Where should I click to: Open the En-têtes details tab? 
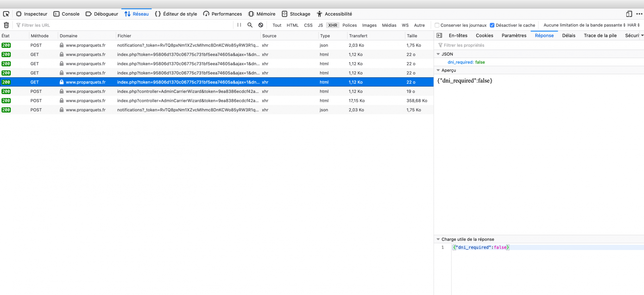[458, 36]
